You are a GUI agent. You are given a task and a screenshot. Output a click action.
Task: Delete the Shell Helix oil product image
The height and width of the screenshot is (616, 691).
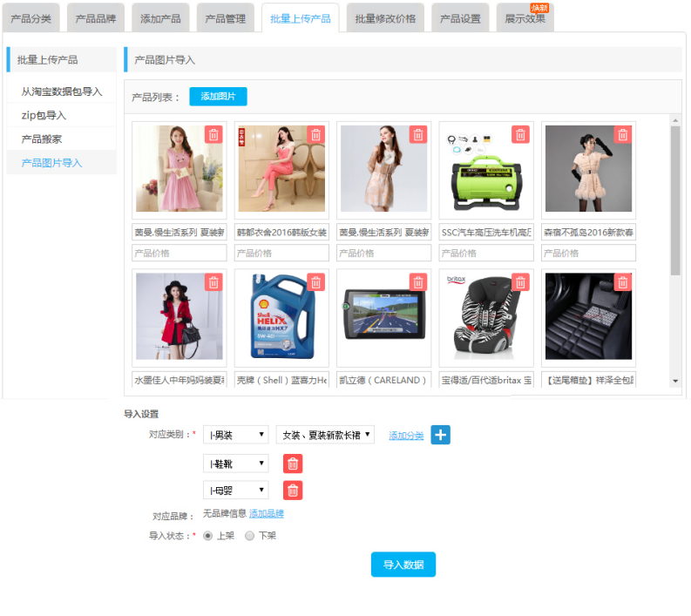[x=315, y=282]
